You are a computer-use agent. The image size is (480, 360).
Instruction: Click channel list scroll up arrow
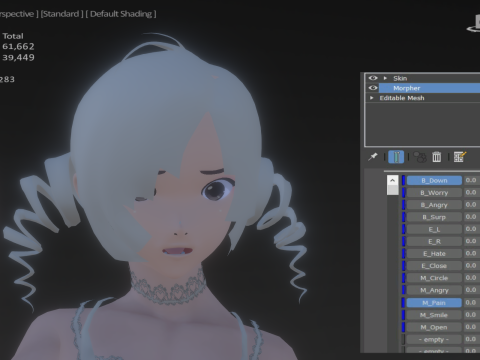pyautogui.click(x=392, y=180)
